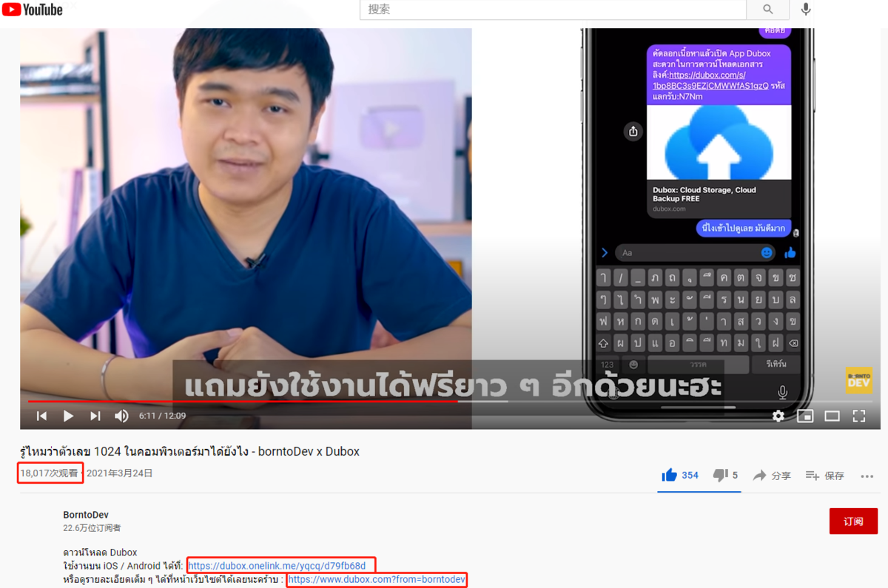
Task: Open the three-dot more actions menu
Action: pyautogui.click(x=867, y=476)
